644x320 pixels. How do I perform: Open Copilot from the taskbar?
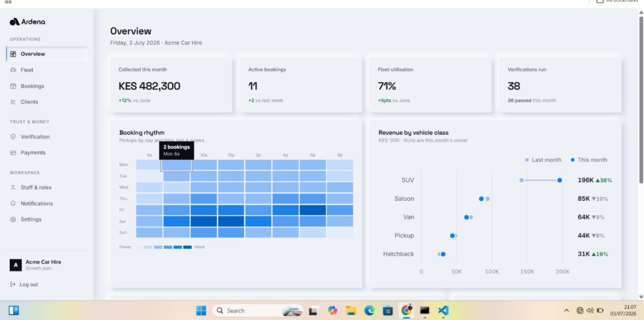(332, 311)
